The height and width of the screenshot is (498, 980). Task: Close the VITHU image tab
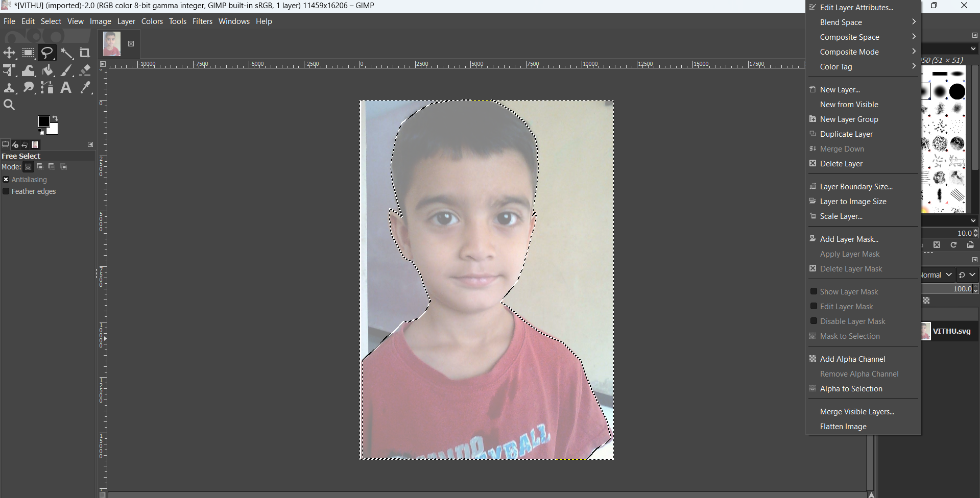(x=131, y=44)
